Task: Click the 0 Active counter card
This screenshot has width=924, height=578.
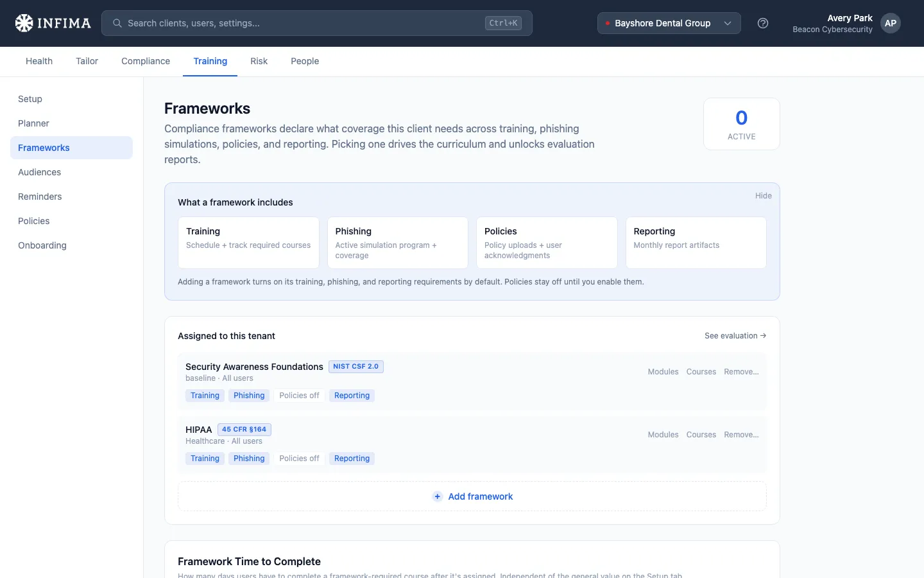Action: [x=742, y=124]
